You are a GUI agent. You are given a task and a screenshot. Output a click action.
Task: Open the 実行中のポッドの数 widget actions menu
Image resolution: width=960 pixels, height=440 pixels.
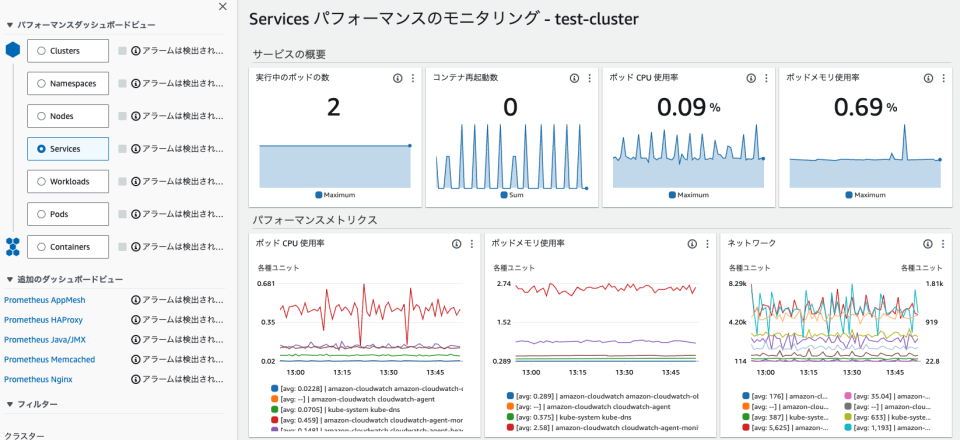pos(413,78)
